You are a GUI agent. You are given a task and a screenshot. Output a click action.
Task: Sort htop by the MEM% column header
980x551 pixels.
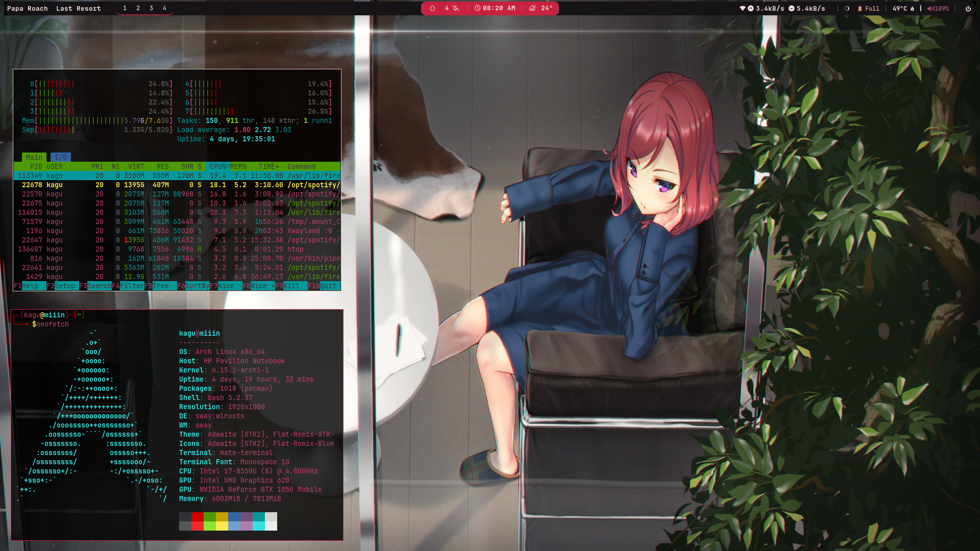click(238, 166)
